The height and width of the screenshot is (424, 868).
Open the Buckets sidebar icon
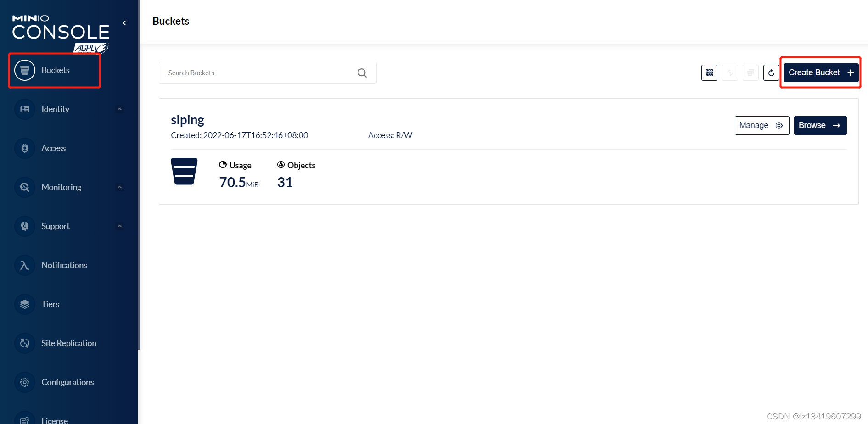click(25, 70)
